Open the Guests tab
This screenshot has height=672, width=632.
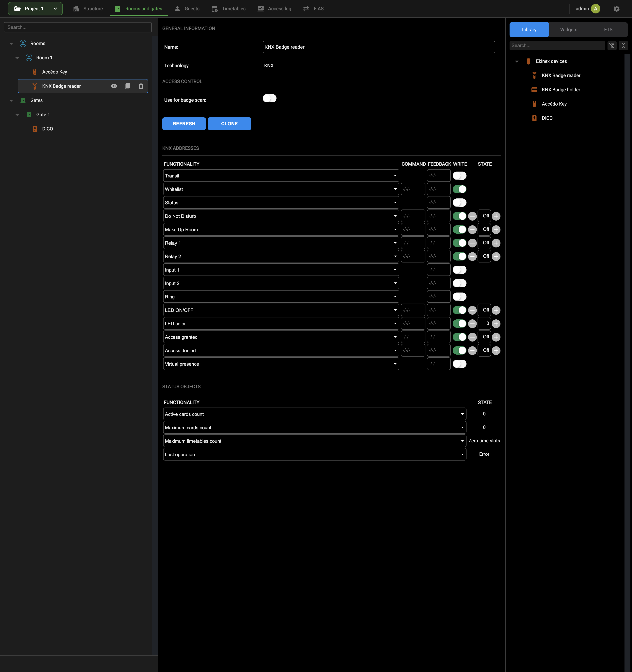[x=187, y=9]
